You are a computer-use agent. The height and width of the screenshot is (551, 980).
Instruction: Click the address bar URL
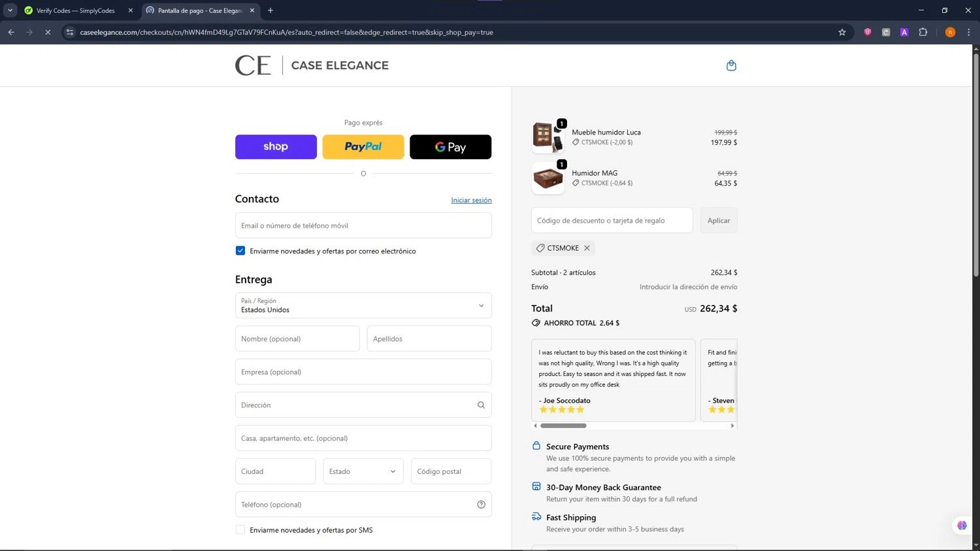coord(286,32)
